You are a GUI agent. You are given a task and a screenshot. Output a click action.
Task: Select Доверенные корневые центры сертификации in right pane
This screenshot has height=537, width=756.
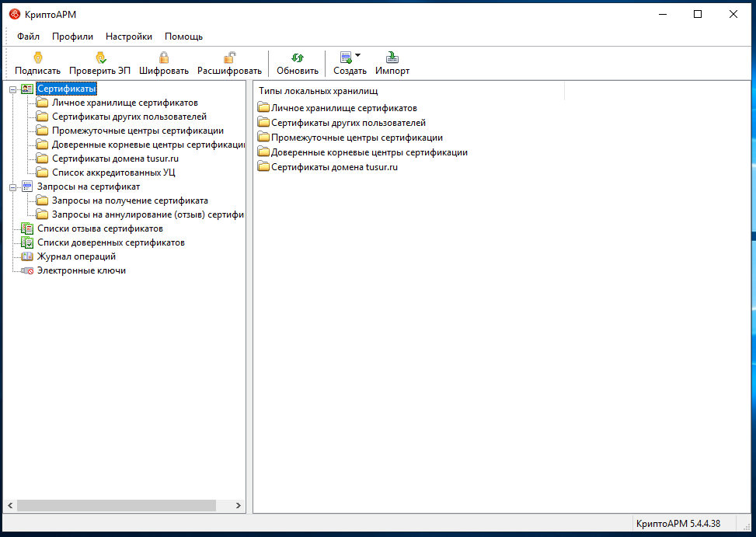coord(369,152)
